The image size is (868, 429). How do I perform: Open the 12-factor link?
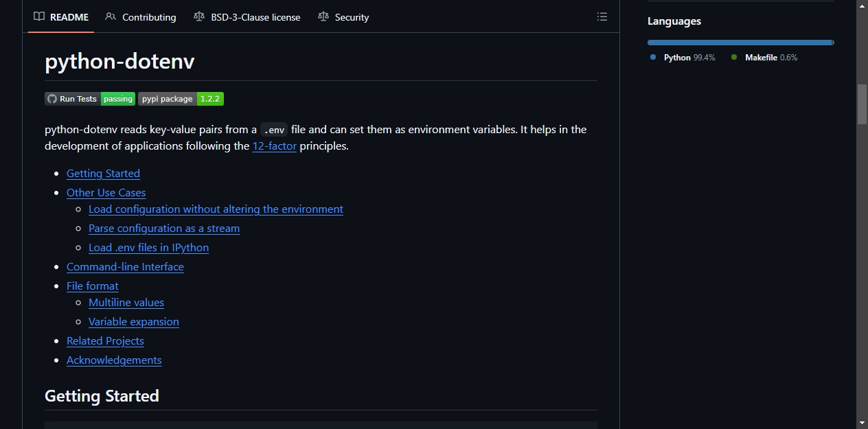[x=275, y=146]
